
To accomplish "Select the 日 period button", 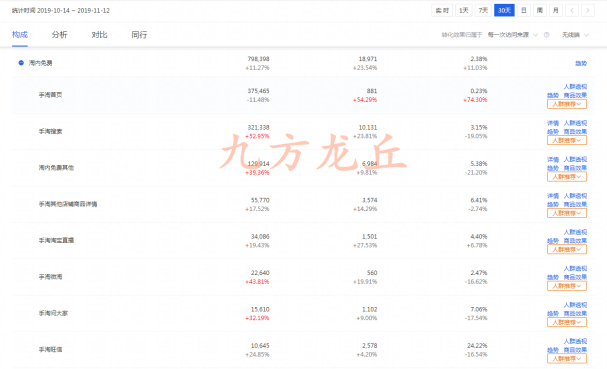I will [x=524, y=10].
